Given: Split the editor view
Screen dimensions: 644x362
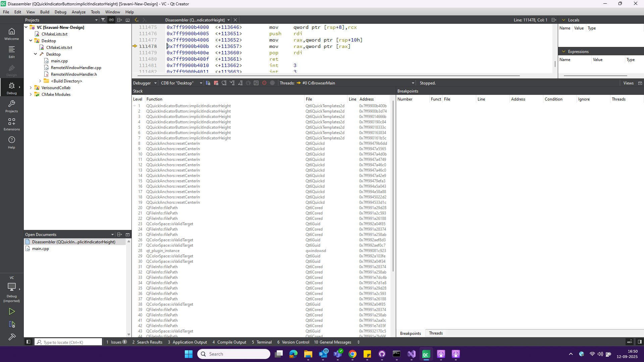Looking at the screenshot, I should point(554,20).
